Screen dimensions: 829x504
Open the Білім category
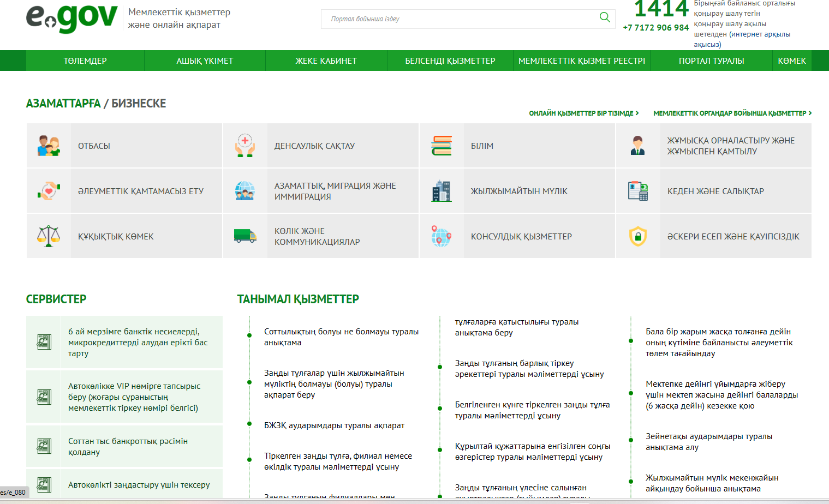click(x=517, y=146)
